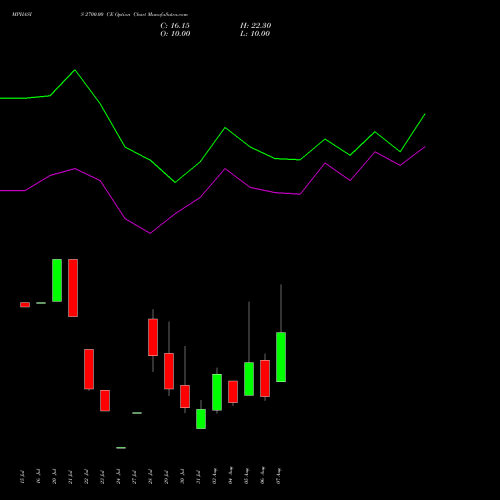This screenshot has width=500, height=500.
Task: Click the '28 Jul' date axis label
Action: tap(150, 477)
